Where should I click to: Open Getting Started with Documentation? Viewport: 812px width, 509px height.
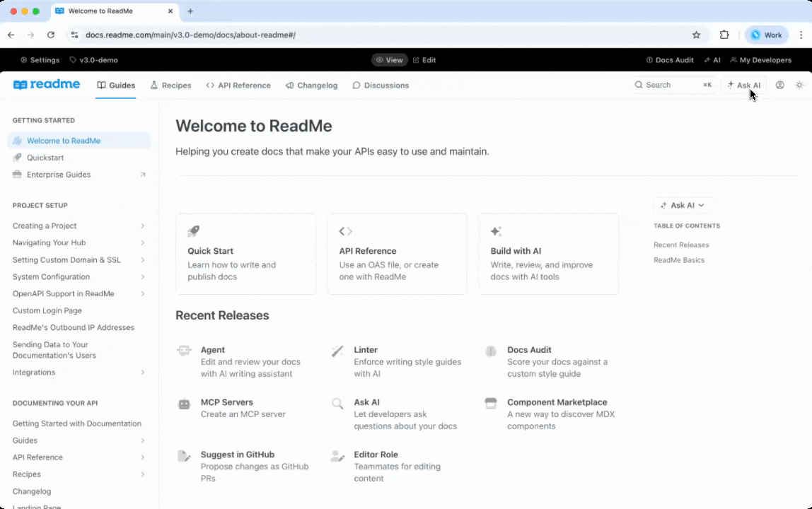coord(76,423)
